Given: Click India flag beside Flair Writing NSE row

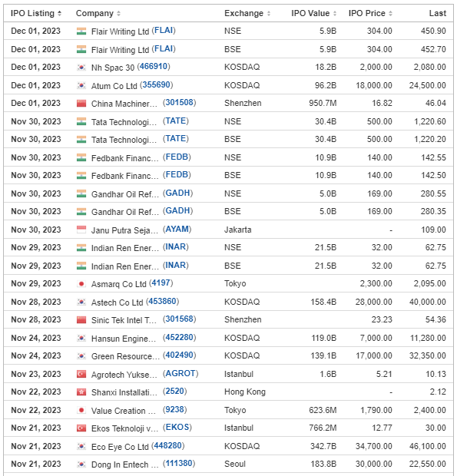Looking at the screenshot, I should [81, 31].
